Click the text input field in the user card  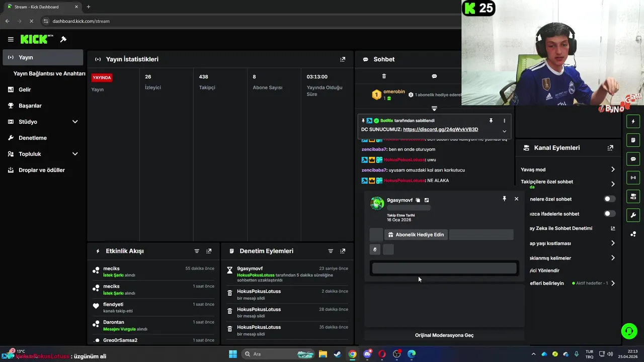click(x=444, y=268)
